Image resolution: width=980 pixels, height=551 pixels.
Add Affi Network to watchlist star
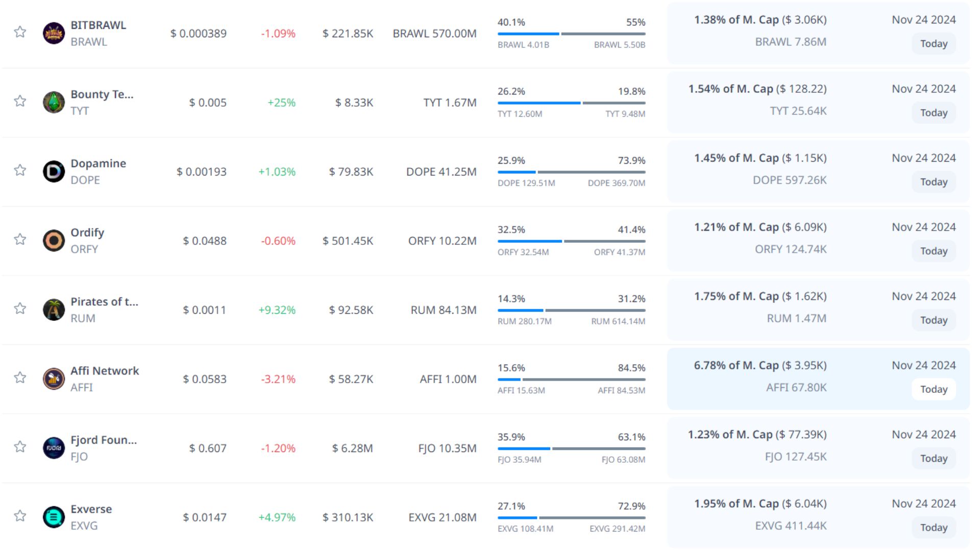coord(20,378)
